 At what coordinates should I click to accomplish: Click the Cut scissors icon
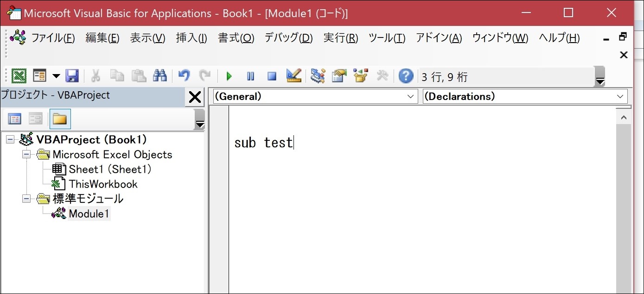point(96,75)
